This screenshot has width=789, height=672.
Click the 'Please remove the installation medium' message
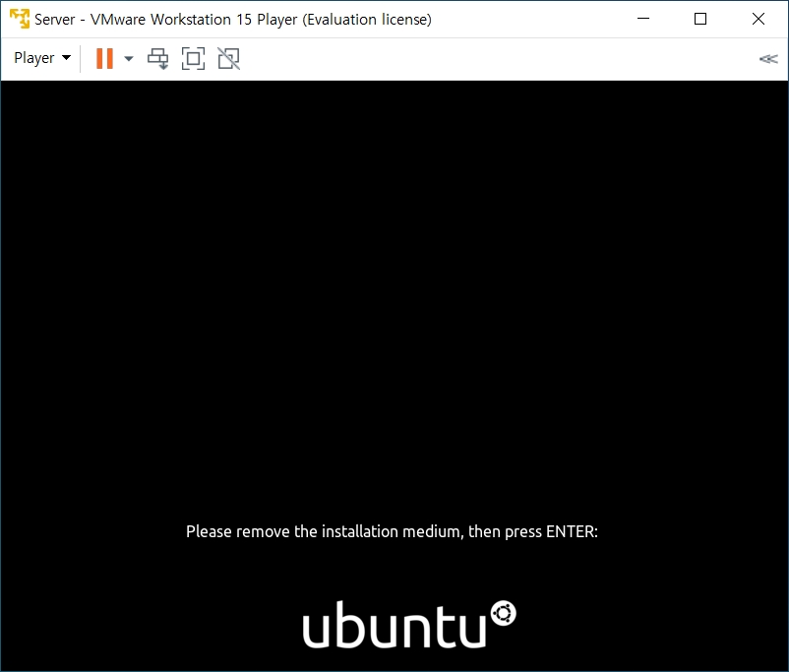(392, 531)
